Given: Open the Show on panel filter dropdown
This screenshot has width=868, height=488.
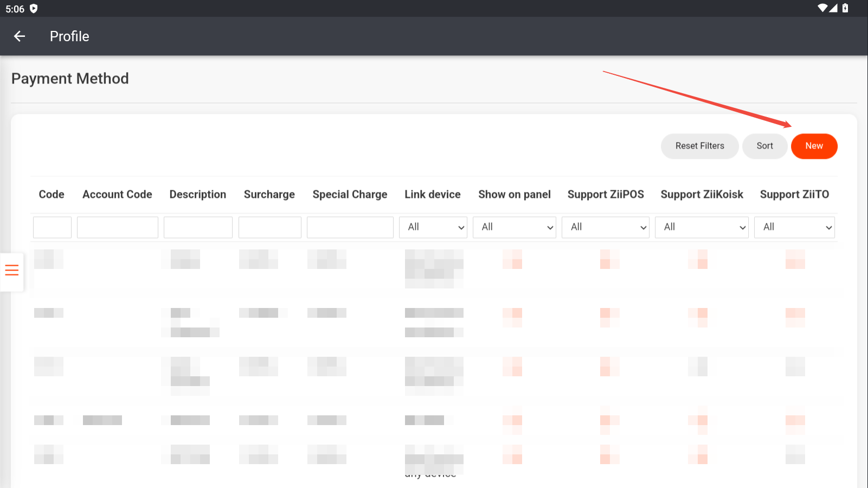Looking at the screenshot, I should pos(515,227).
